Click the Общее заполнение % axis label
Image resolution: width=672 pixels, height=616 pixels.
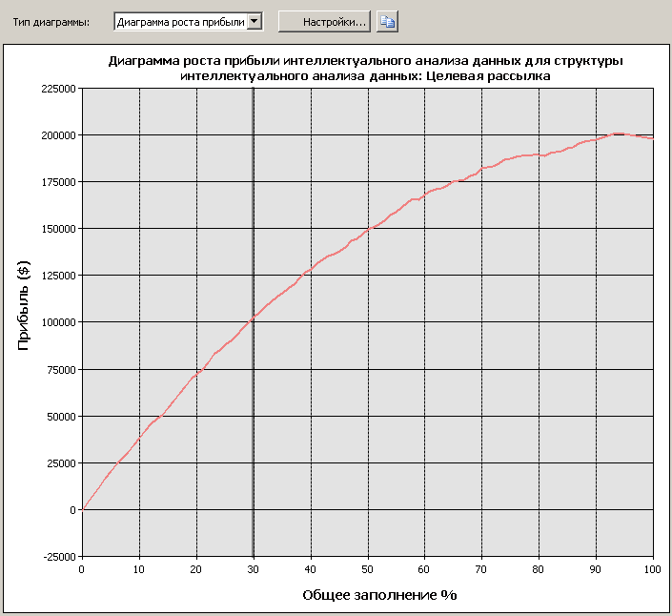[x=379, y=595]
